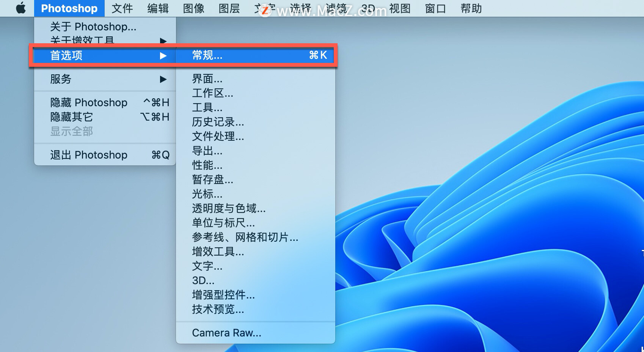Open 导出... preferences
Viewport: 644px width, 352px height.
[x=256, y=151]
